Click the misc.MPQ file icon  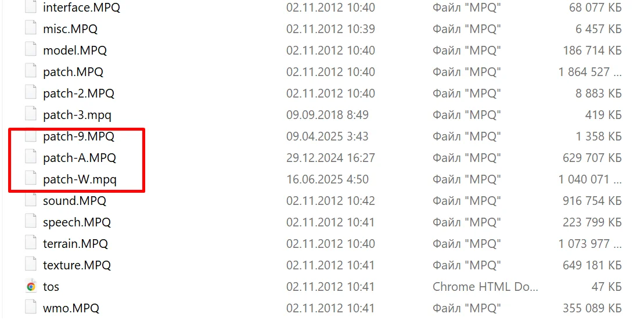click(x=31, y=28)
